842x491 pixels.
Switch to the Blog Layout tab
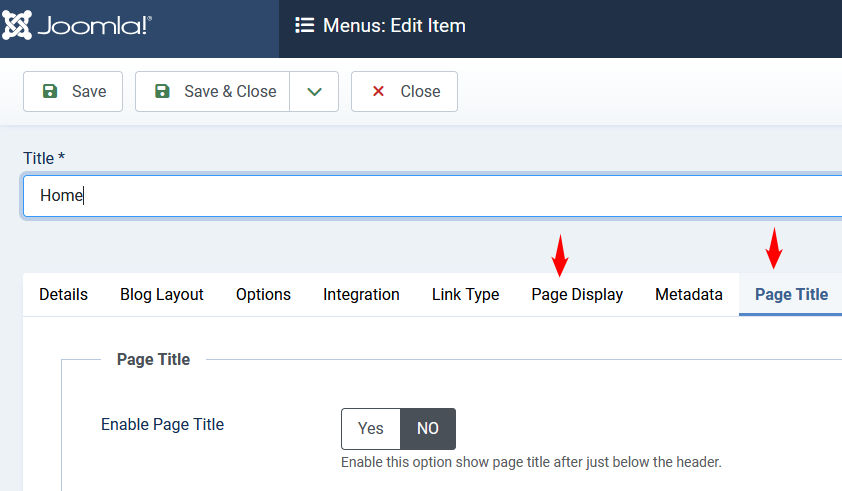click(162, 295)
